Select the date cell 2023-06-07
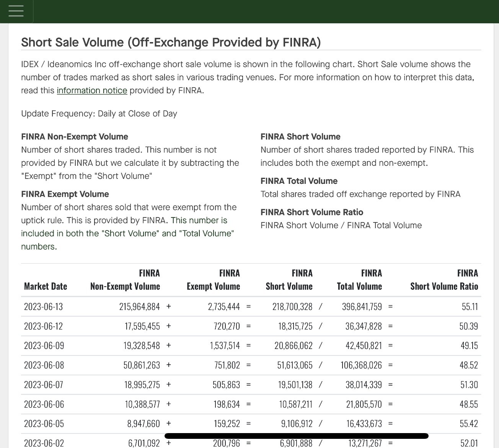Screen dimensions: 499x448 [43, 385]
